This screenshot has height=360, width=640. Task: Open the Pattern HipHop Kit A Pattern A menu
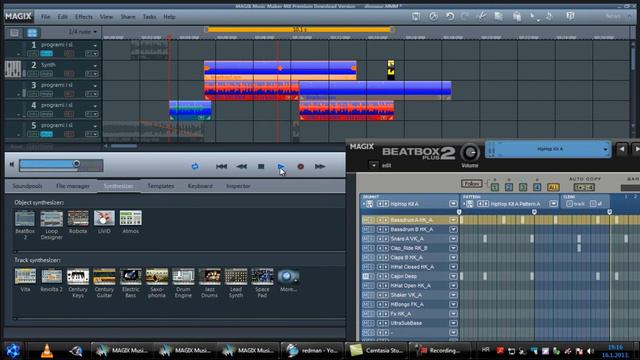[x=553, y=204]
